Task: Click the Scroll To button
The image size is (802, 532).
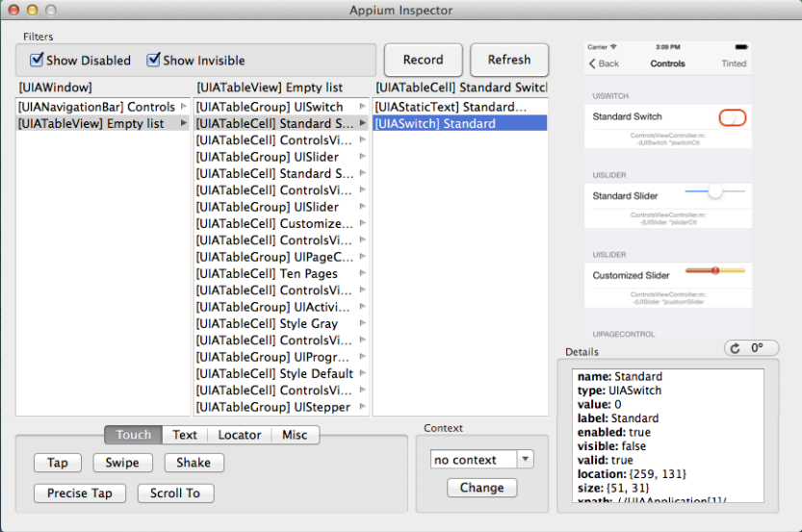Action: (175, 494)
